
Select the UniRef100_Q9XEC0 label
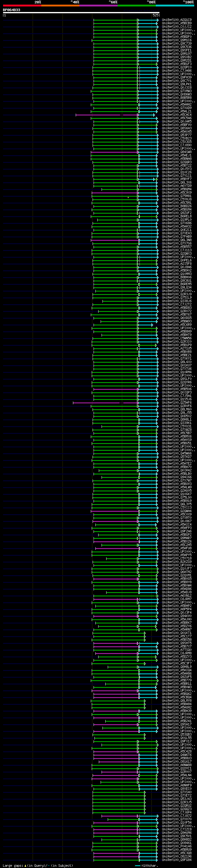pos(177,789)
